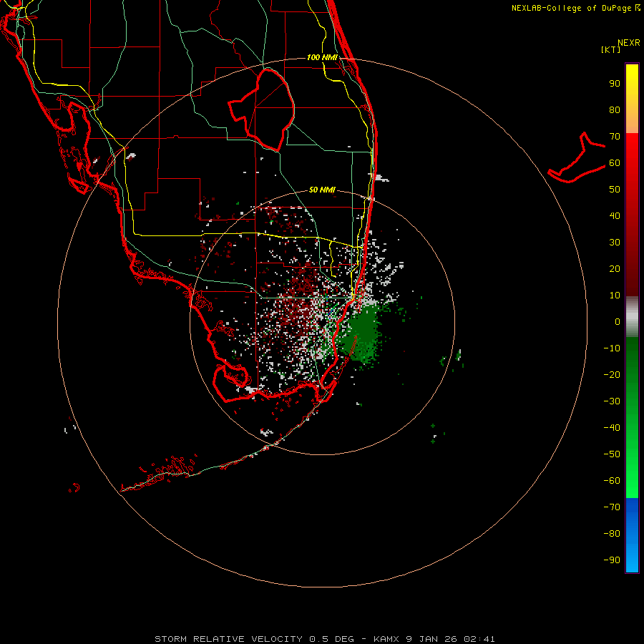Click STORM RELATIVE VELOCITY in the caption
The image size is (644, 644).
coord(228,639)
